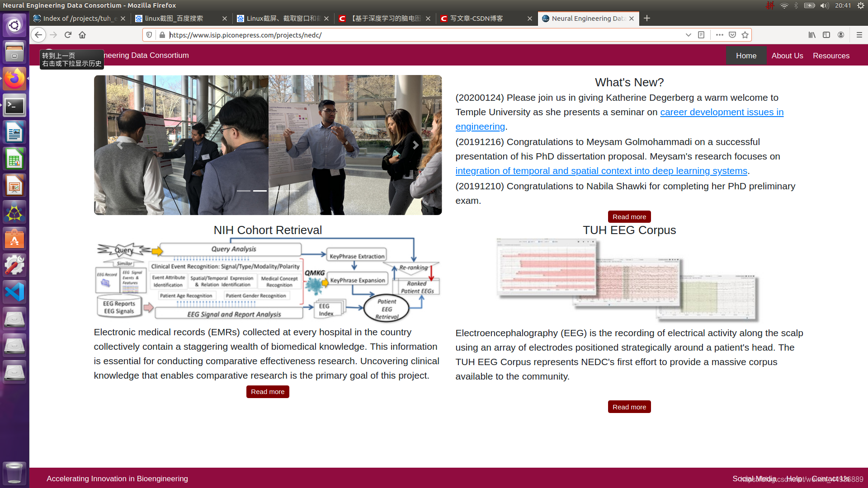Click the Firefox home icon
This screenshot has width=868, height=488.
(82, 35)
